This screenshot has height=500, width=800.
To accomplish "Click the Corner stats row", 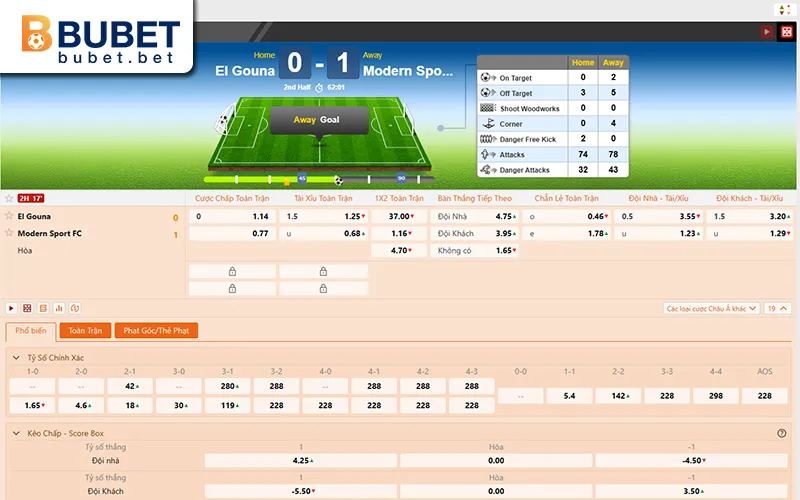I will 553,123.
